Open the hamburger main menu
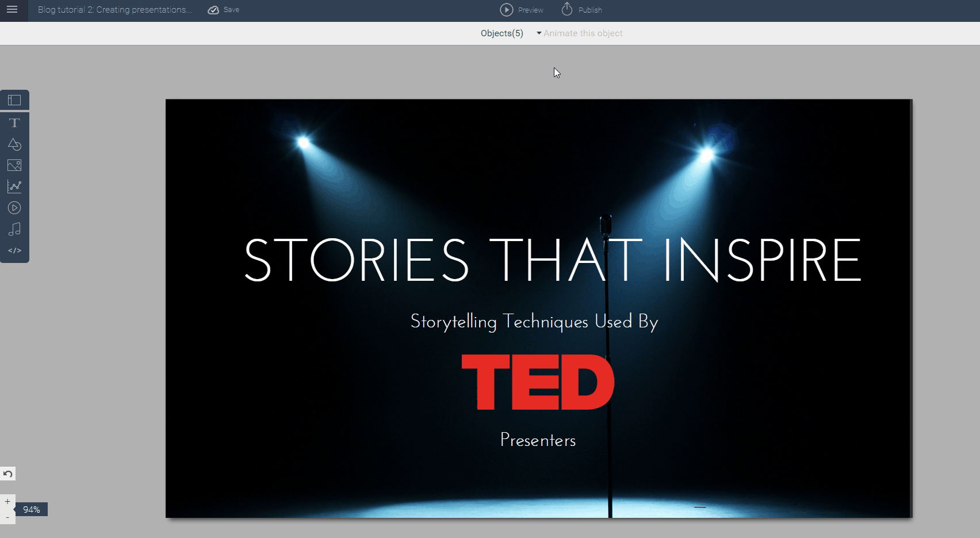This screenshot has width=980, height=538. [12, 10]
